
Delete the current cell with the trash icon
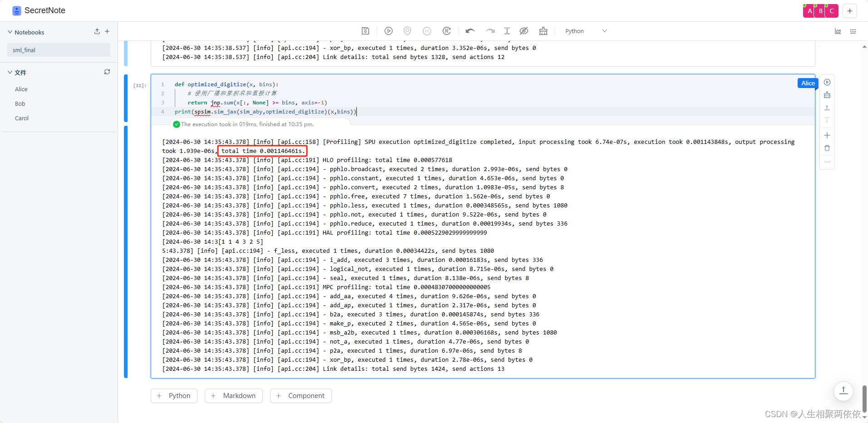click(827, 148)
